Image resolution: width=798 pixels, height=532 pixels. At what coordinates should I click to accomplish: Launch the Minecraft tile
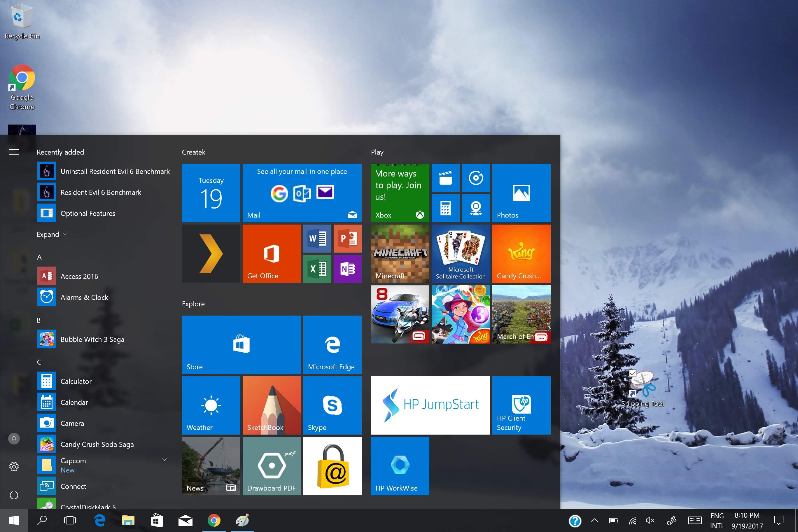pyautogui.click(x=400, y=253)
